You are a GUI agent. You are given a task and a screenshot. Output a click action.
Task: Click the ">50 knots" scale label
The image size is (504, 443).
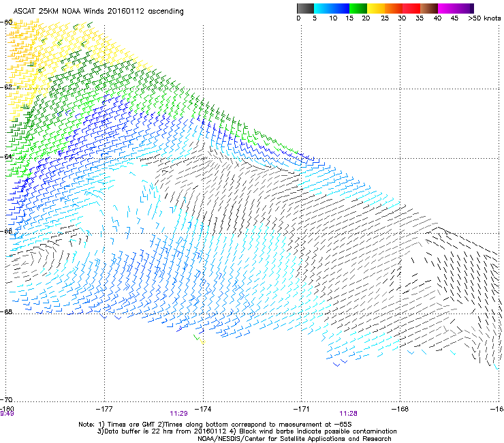484,18
